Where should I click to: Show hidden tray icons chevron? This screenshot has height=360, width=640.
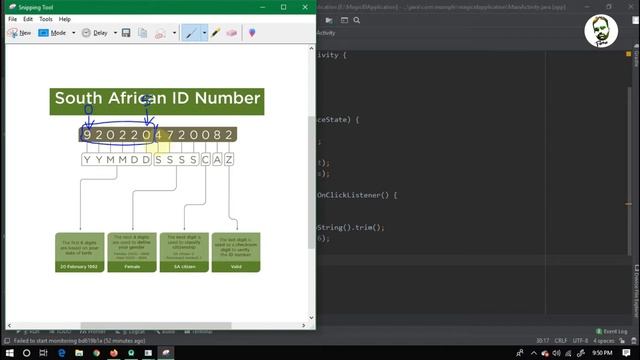pyautogui.click(x=534, y=353)
